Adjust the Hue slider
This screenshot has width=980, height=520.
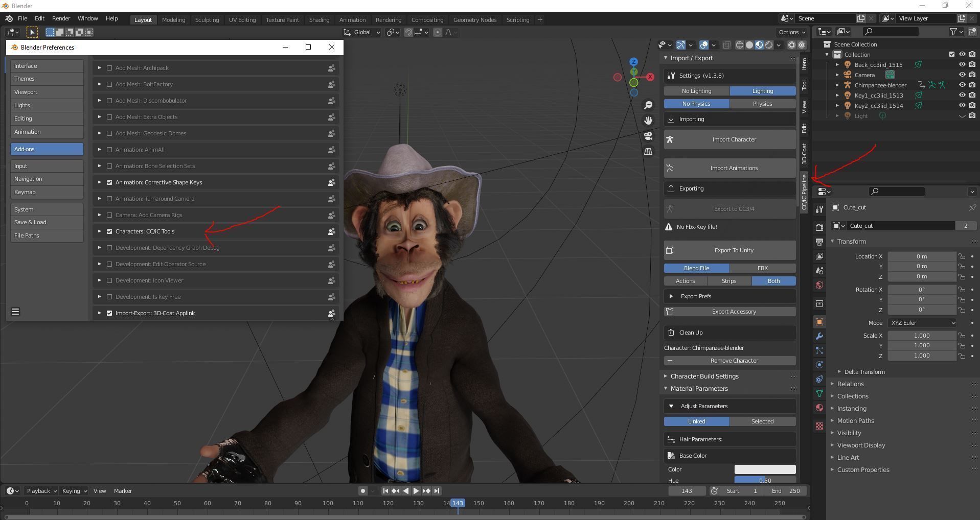click(765, 480)
